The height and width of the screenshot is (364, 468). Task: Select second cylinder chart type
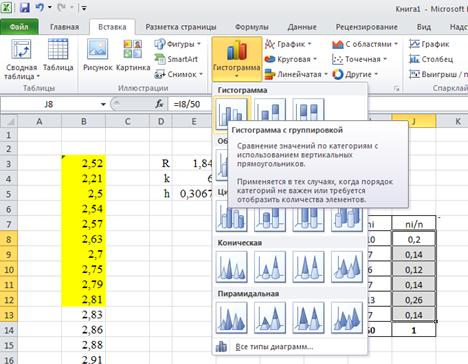[x=270, y=220]
